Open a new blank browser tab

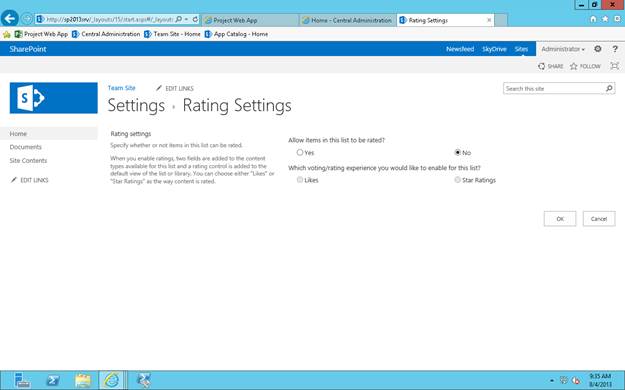coord(501,20)
